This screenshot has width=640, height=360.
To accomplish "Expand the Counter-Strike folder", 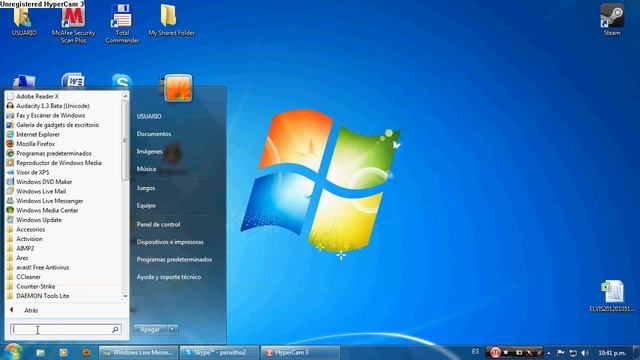I will (x=36, y=286).
